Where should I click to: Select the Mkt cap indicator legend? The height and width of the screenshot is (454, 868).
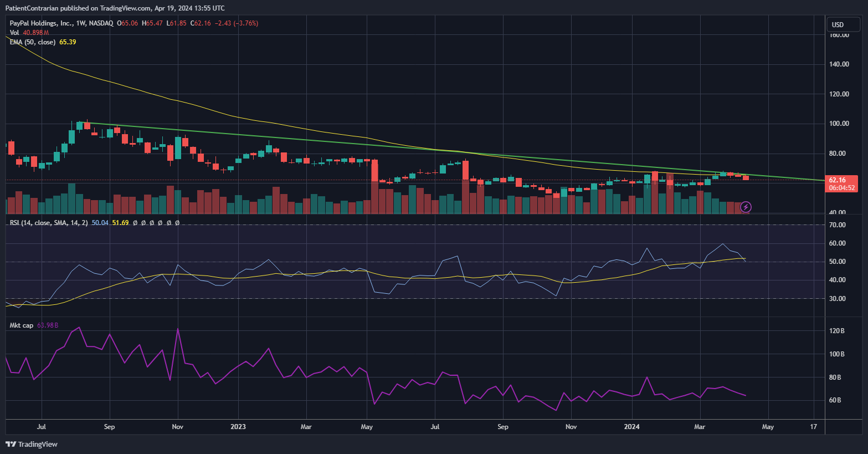[x=22, y=325]
